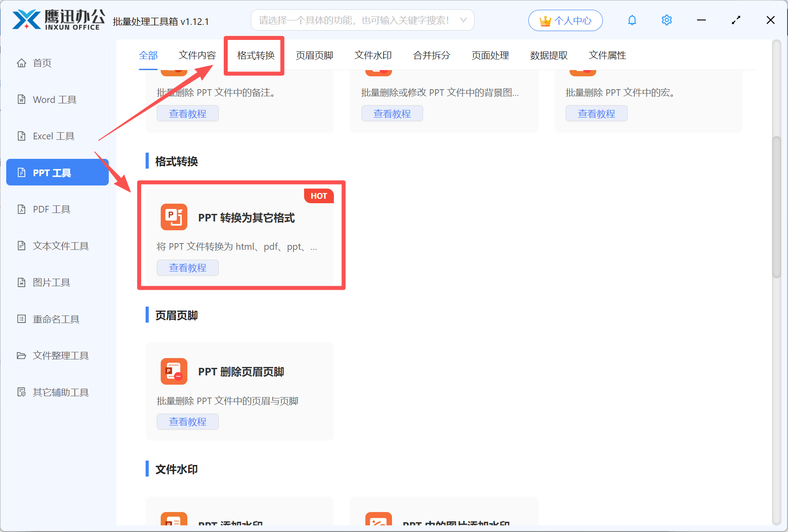
Task: Open 查看教程 for PPT 转换为其它格式
Action: 187,267
